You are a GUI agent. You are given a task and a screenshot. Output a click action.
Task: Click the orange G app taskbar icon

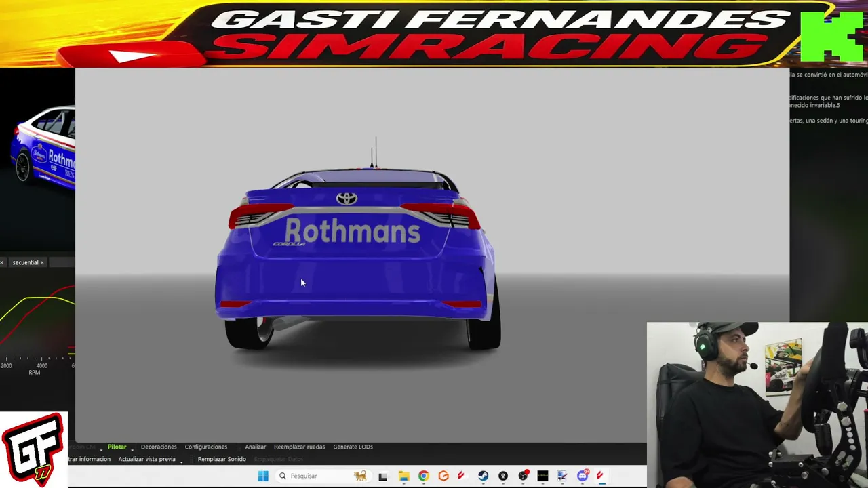click(x=443, y=476)
